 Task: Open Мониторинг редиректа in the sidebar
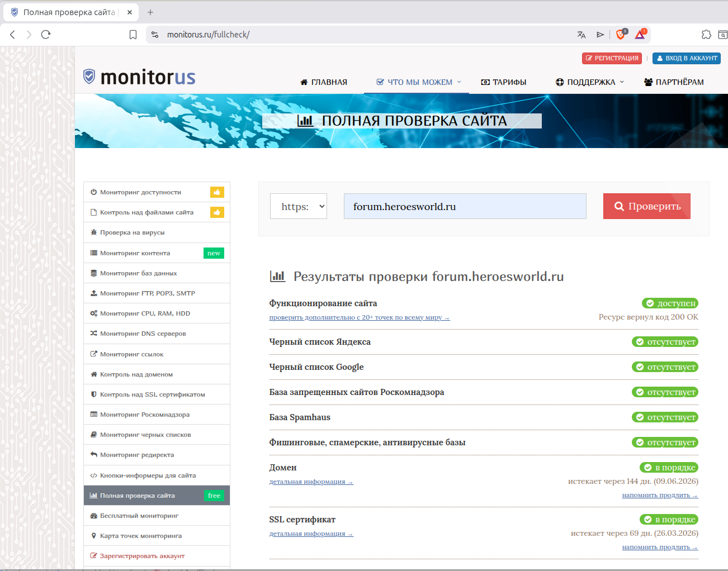coord(157,455)
